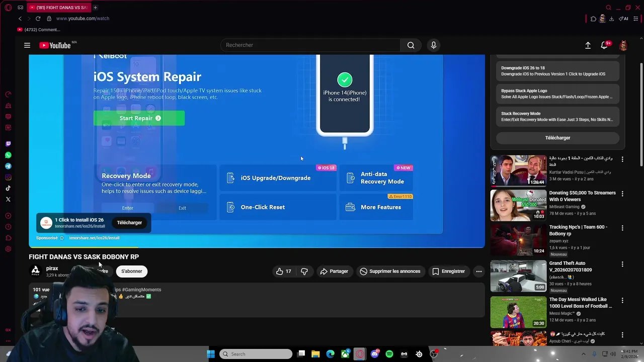The height and width of the screenshot is (362, 644).
Task: Open the Opera extensions cube icon
Action: click(x=593, y=19)
